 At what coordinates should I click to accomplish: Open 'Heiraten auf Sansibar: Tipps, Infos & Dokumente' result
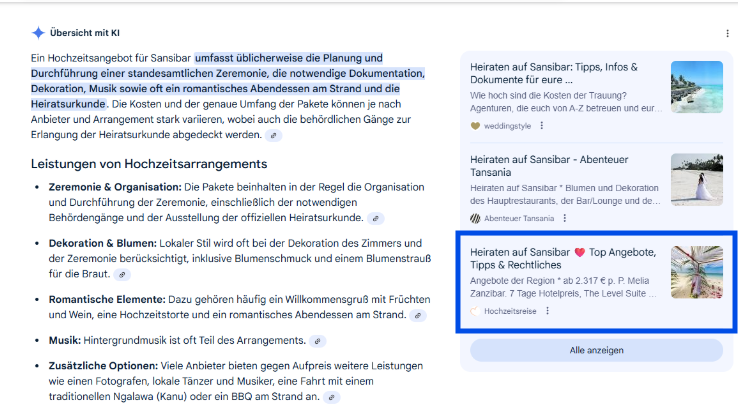[x=554, y=73]
